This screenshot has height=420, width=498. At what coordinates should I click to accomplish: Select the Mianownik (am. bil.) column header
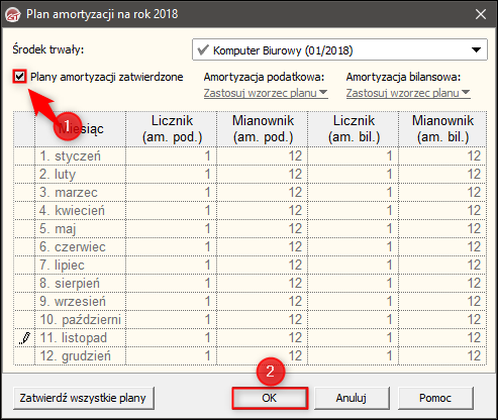click(443, 129)
